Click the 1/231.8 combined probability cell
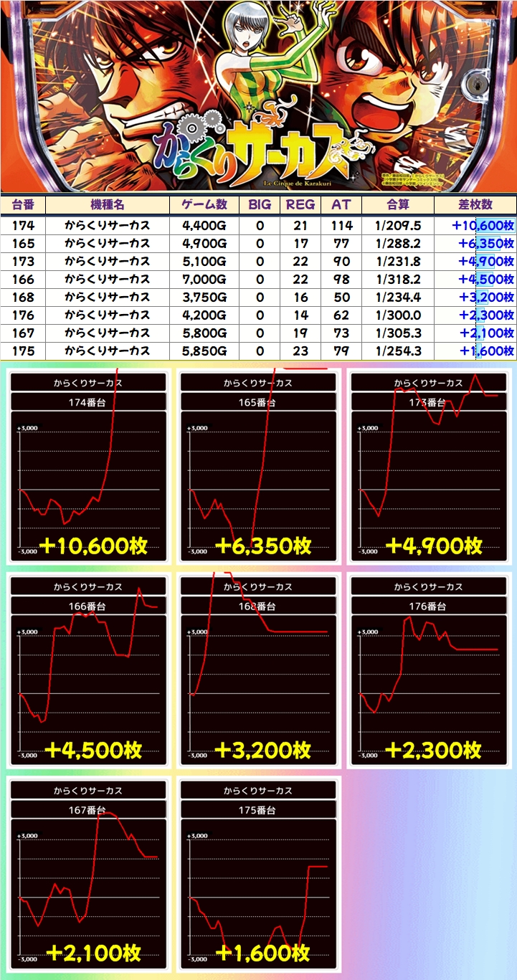The image size is (517, 980). [397, 261]
